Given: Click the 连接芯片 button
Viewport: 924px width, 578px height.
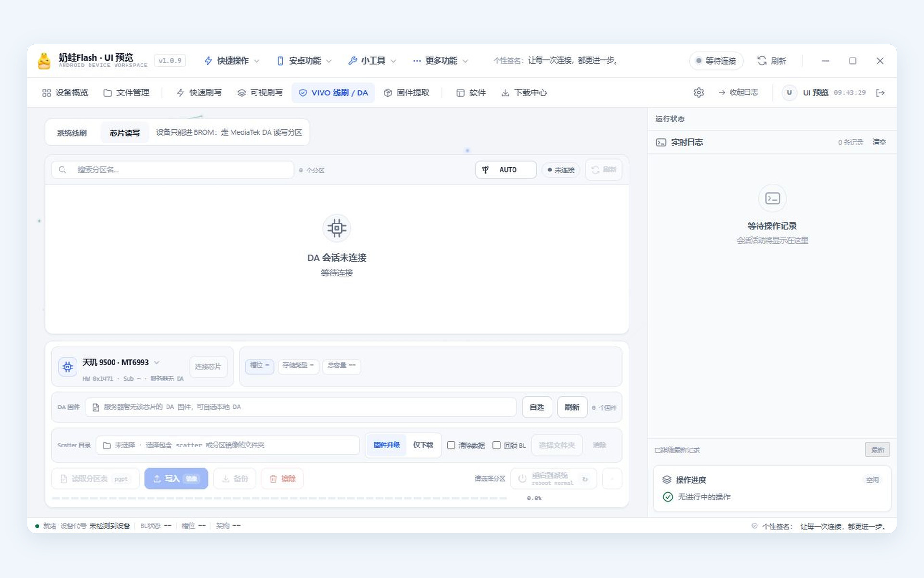Looking at the screenshot, I should 208,367.
